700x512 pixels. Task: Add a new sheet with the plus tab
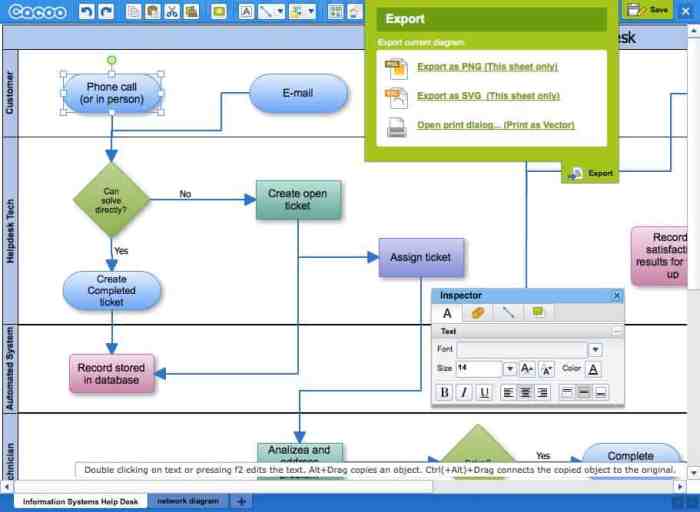pyautogui.click(x=241, y=501)
